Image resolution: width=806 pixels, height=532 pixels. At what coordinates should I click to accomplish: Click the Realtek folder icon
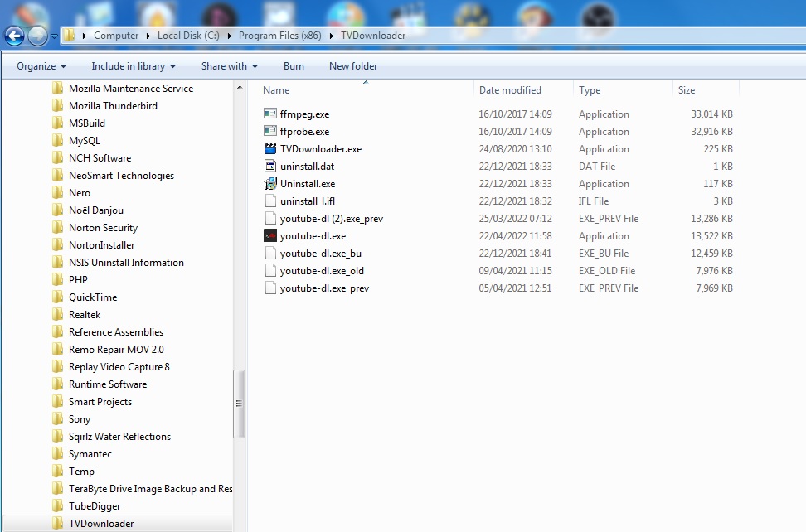tap(57, 315)
